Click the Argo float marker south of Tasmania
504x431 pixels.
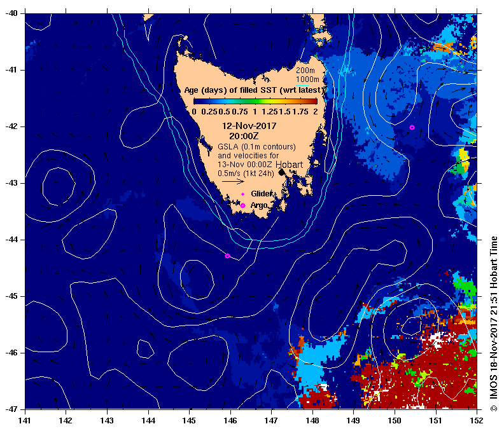227,256
